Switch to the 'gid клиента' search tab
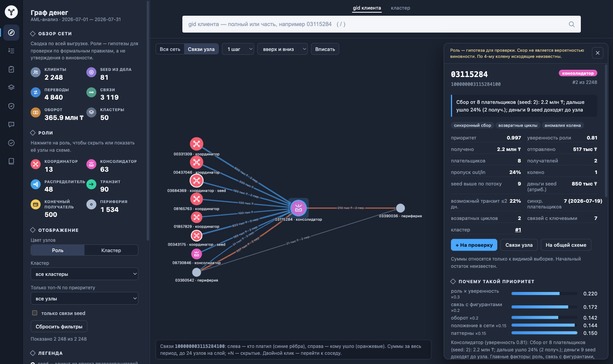The image size is (613, 364). 367,8
